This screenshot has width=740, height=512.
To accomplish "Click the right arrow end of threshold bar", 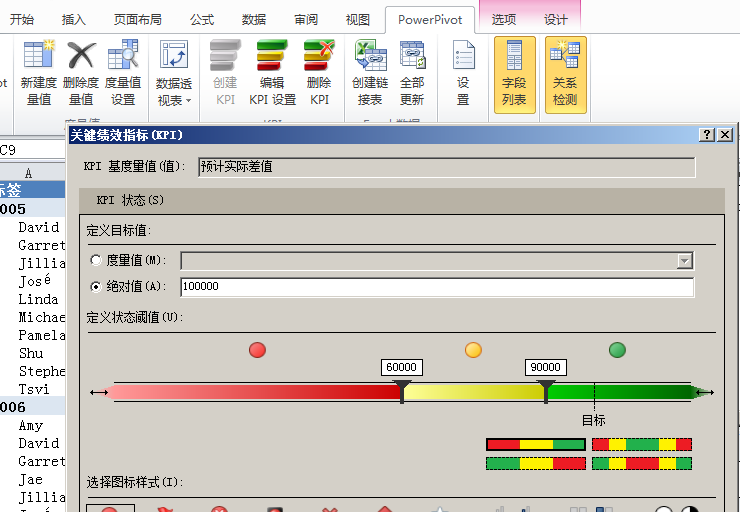I will (x=705, y=392).
